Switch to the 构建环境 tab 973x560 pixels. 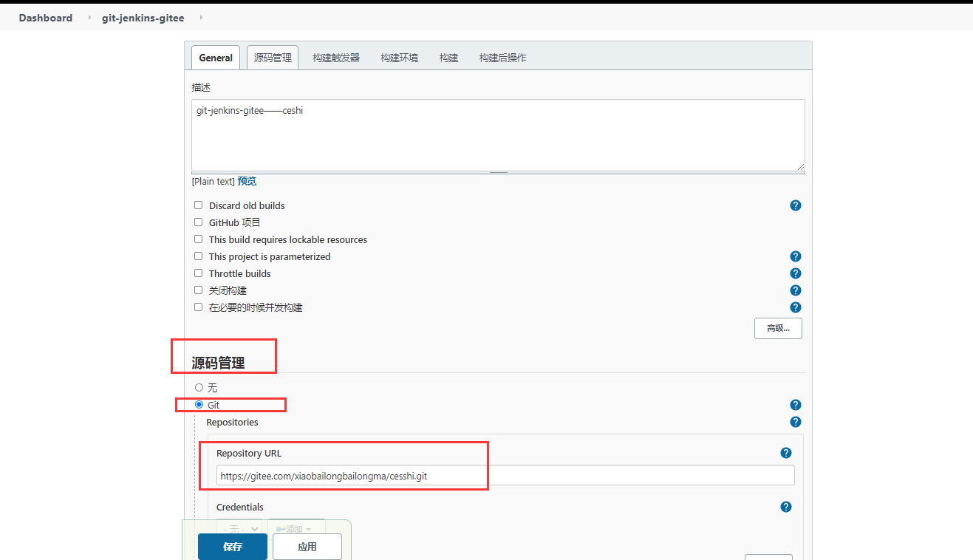pos(400,58)
